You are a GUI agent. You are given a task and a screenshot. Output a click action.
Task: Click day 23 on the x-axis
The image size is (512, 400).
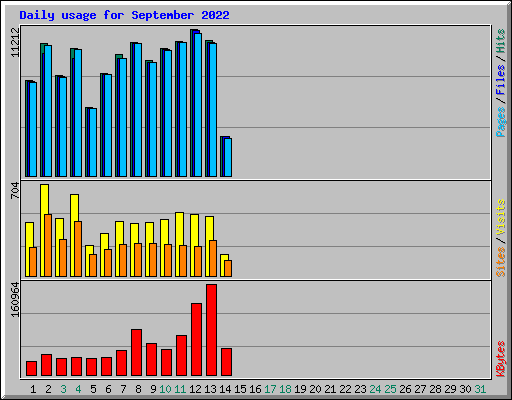(360, 389)
